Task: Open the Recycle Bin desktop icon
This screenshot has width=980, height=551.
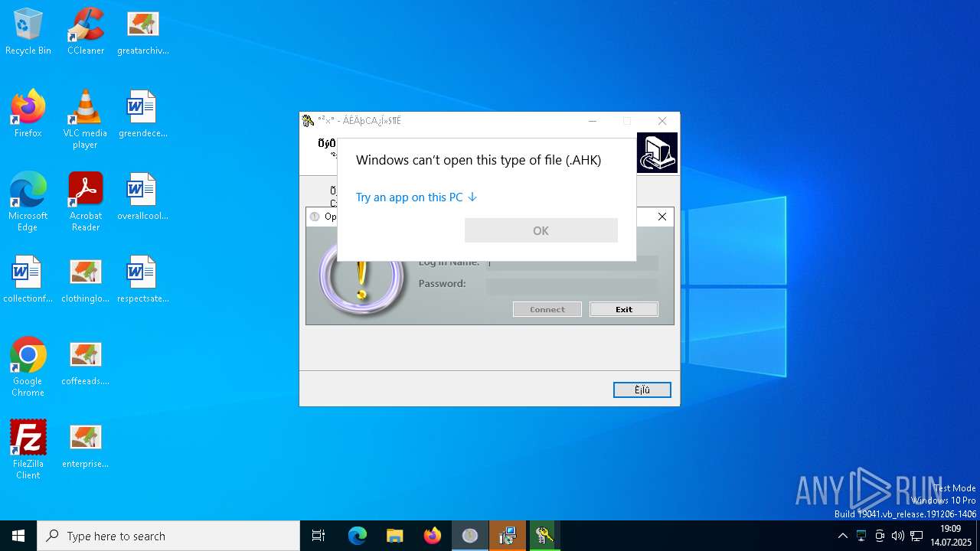Action: coord(28,32)
